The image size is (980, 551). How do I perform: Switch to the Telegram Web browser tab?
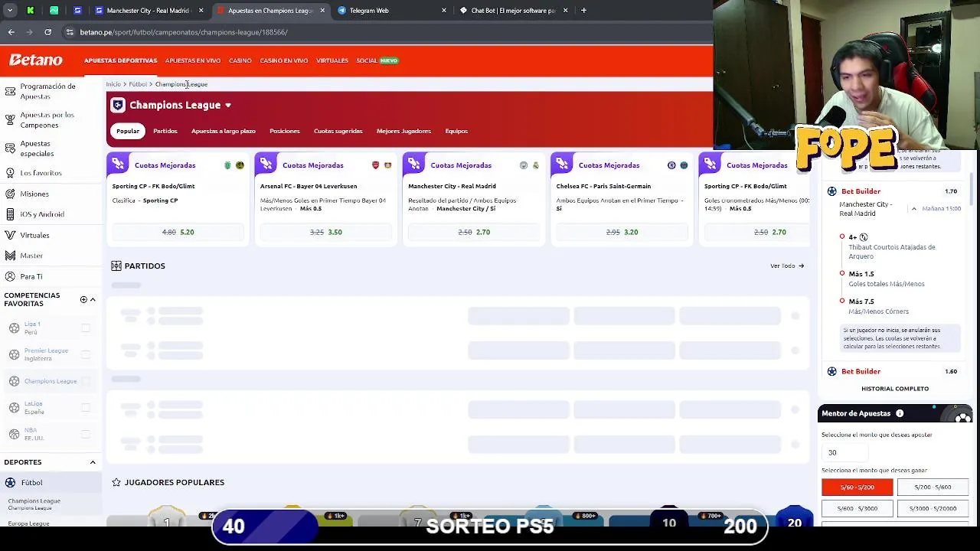coord(390,11)
